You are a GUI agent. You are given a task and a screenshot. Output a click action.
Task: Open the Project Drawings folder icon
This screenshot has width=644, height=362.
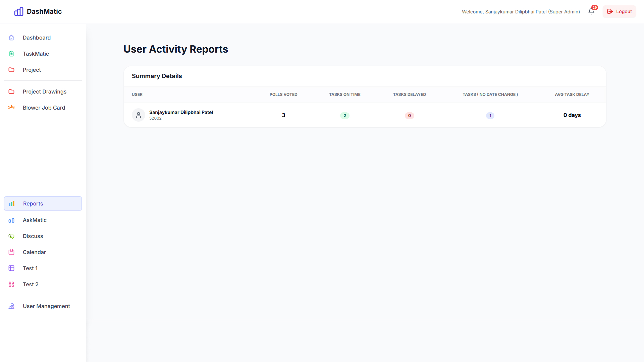coord(11,92)
